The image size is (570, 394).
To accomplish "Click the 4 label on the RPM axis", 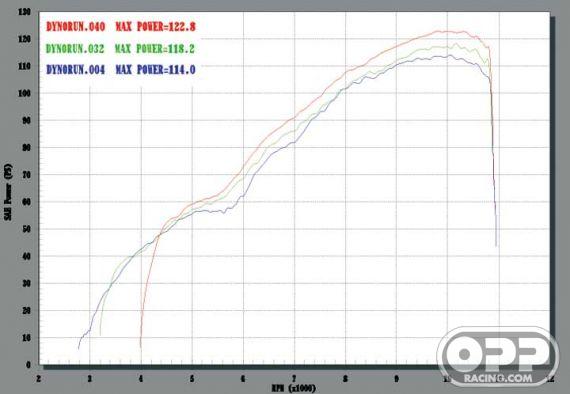I will click(141, 379).
